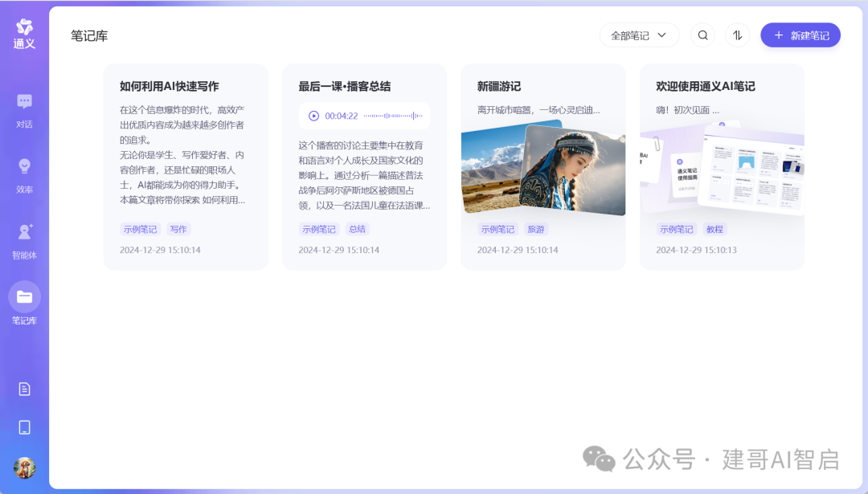
Task: Click the 笔记库 notes library icon
Action: [x=24, y=297]
